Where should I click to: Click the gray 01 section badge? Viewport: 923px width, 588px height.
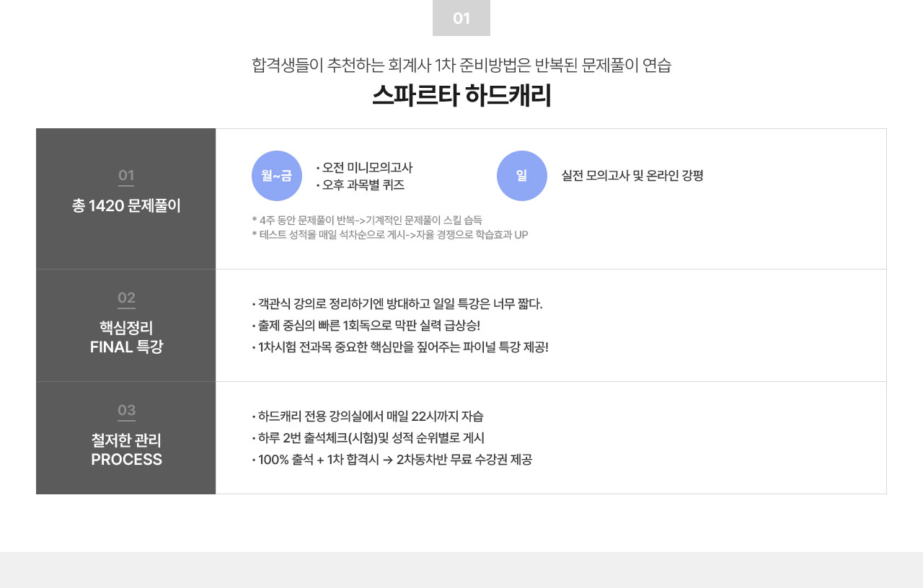(x=461, y=18)
